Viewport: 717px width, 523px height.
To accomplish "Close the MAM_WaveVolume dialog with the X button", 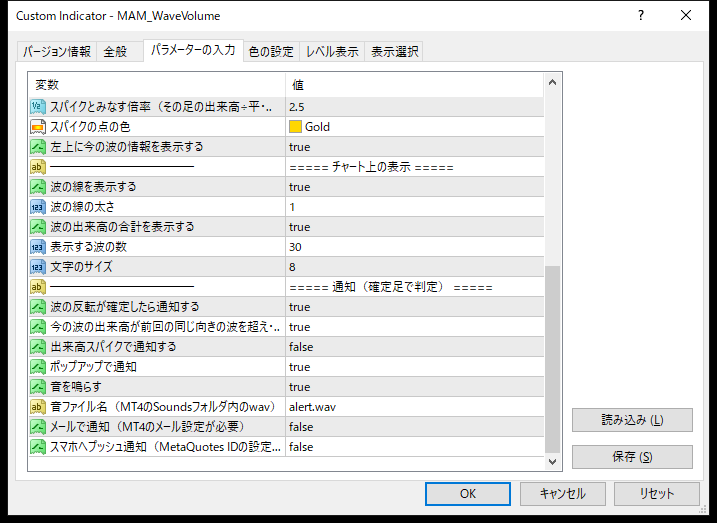I will pyautogui.click(x=686, y=16).
